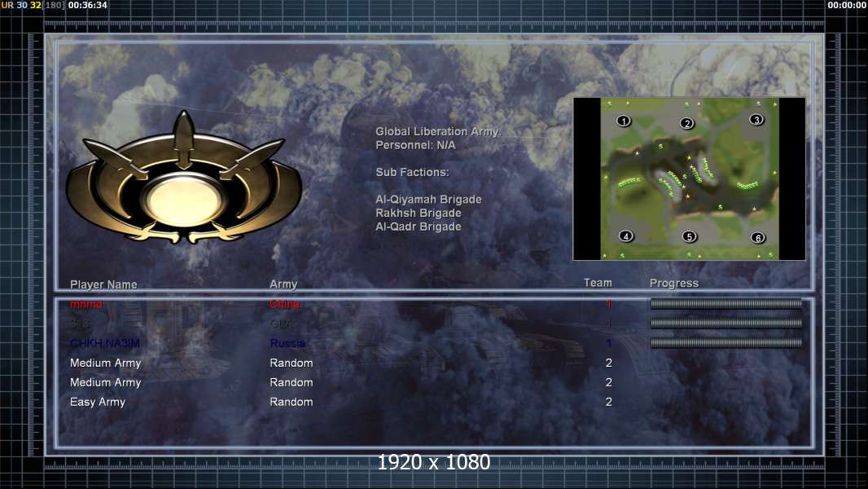Choose start position 3 on the map
The width and height of the screenshot is (868, 489).
point(756,120)
